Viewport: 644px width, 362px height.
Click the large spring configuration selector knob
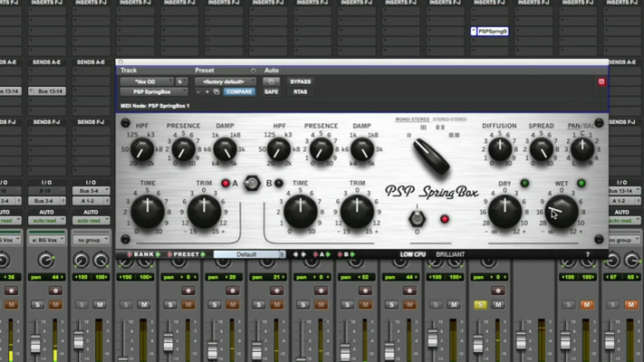click(x=431, y=157)
